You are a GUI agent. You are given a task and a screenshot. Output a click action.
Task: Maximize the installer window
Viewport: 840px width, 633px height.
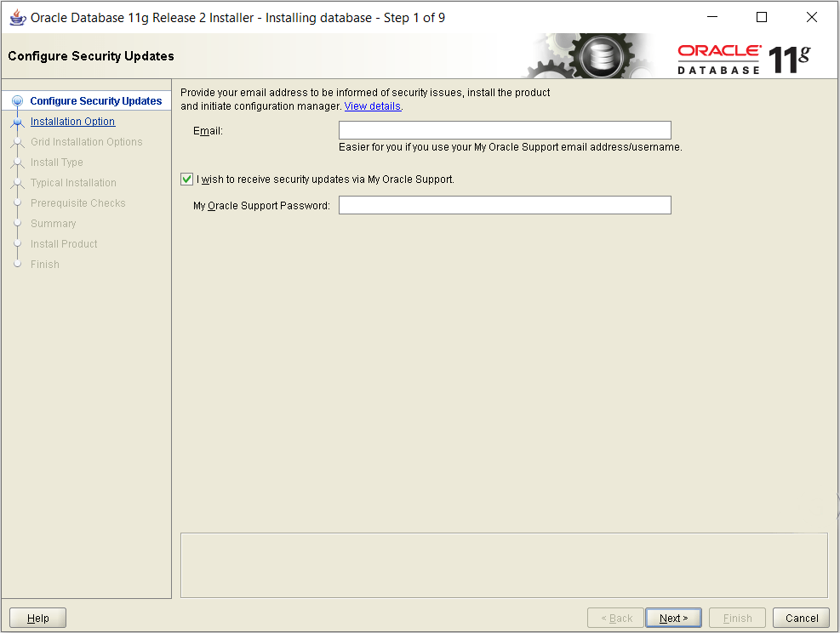(761, 17)
